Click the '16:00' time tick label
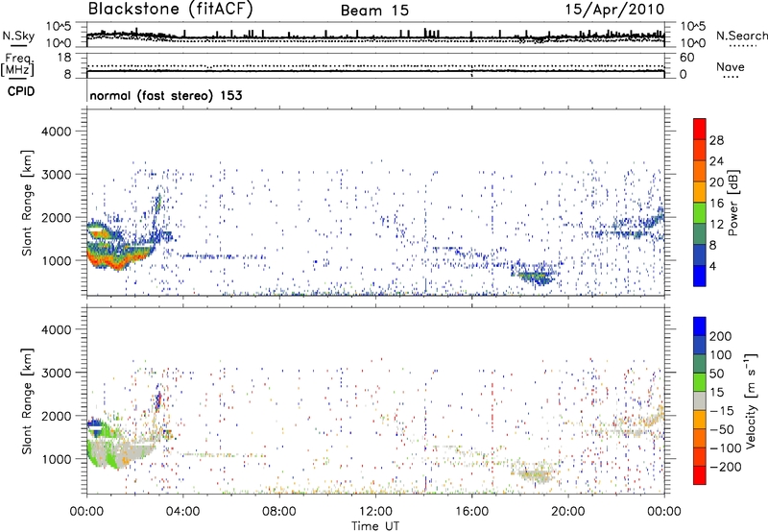This screenshot has width=768, height=532. pos(471,512)
